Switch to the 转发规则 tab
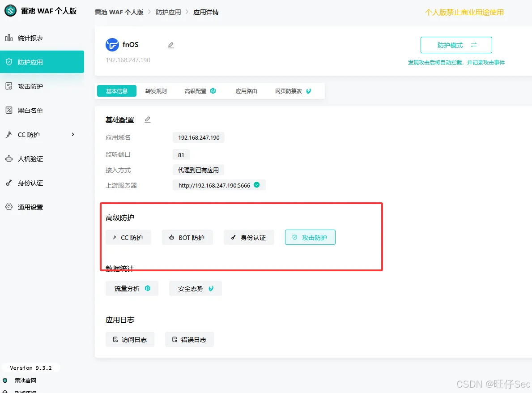 point(156,91)
